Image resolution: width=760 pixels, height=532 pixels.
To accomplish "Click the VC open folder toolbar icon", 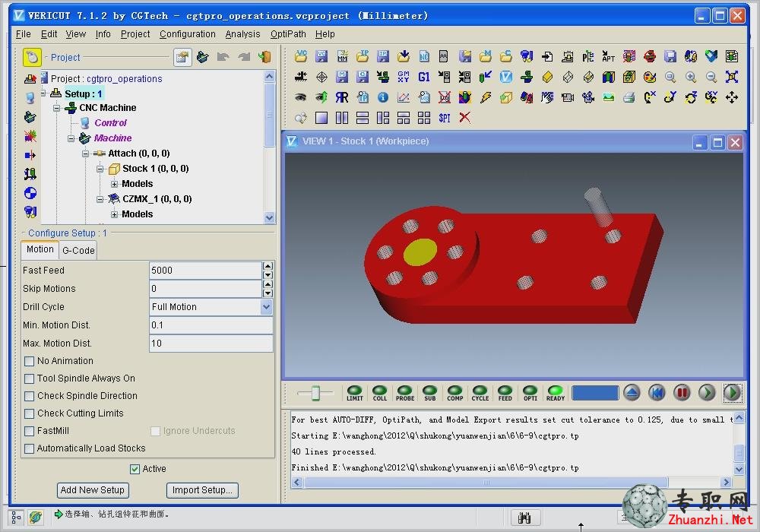I will pyautogui.click(x=300, y=56).
